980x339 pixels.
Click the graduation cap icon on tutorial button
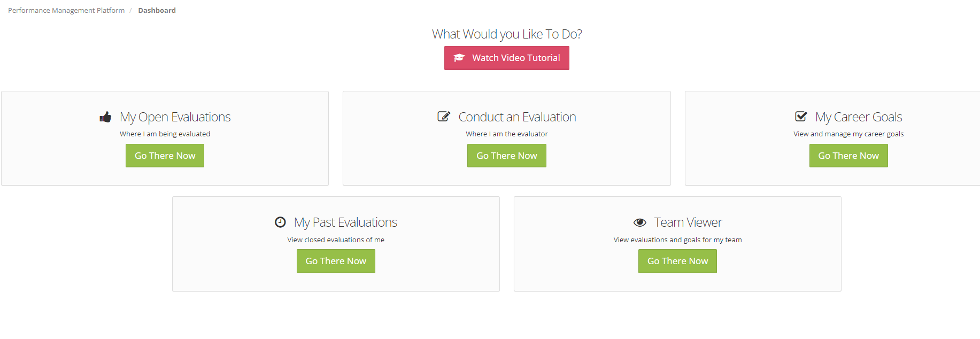pyautogui.click(x=459, y=58)
